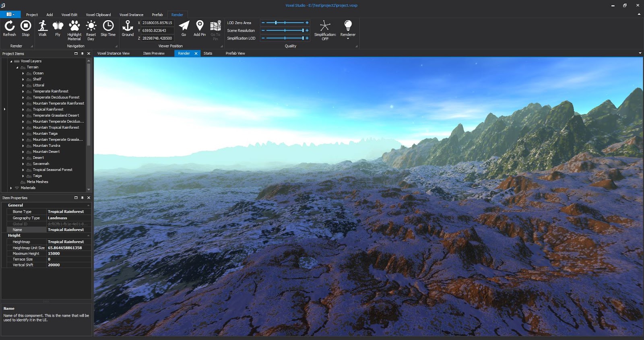
Task: Click the Biome Type value field
Action: tap(68, 212)
